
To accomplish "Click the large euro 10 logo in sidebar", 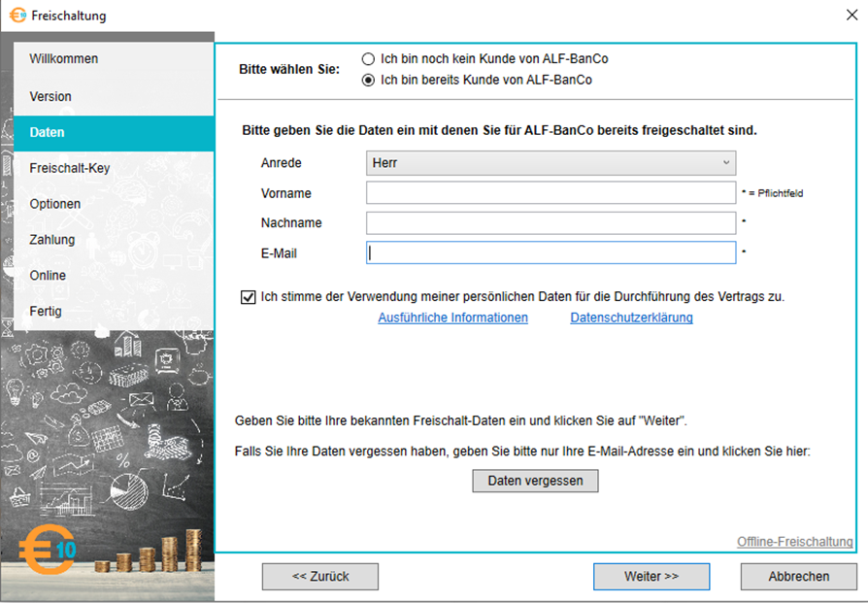I will (49, 550).
